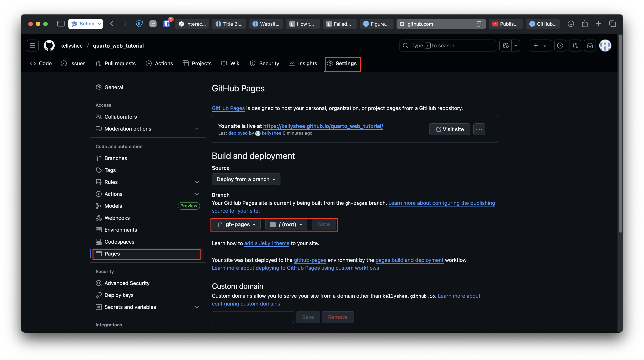This screenshot has height=360, width=644.
Task: Open the Bitwarden extension icon with badge
Action: tap(167, 23)
